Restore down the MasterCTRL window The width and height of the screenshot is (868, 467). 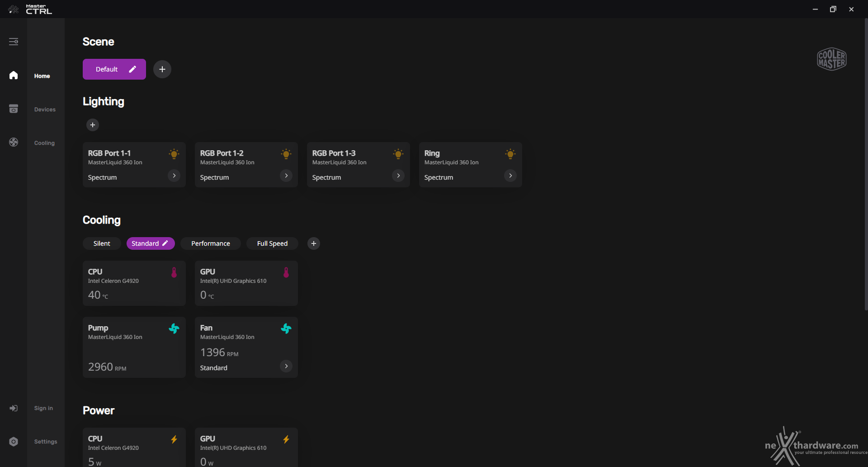click(833, 9)
